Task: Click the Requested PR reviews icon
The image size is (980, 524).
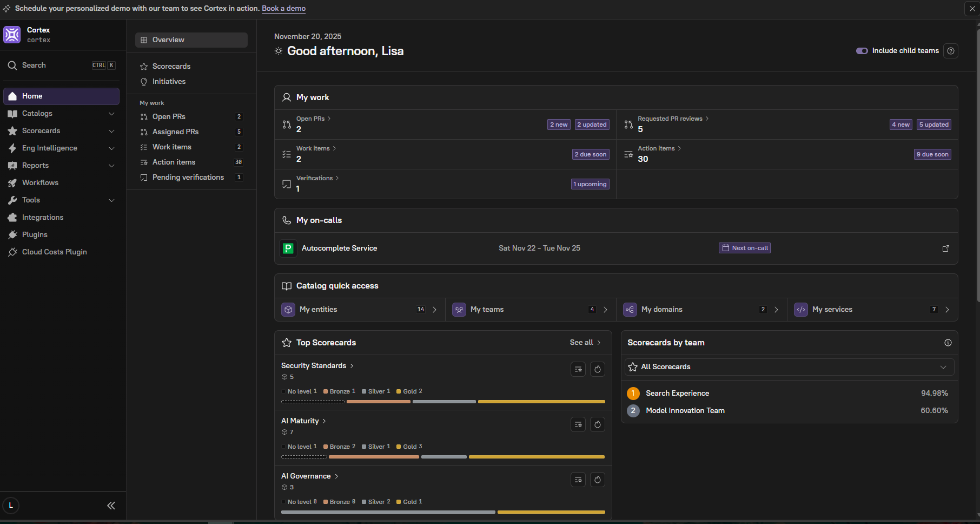Action: 628,125
